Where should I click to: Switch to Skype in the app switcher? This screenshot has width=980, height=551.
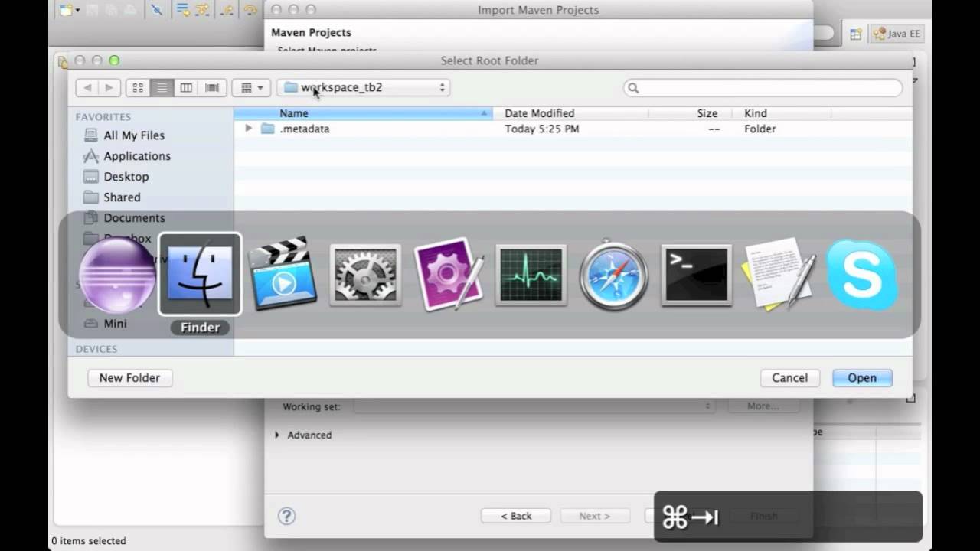click(862, 275)
